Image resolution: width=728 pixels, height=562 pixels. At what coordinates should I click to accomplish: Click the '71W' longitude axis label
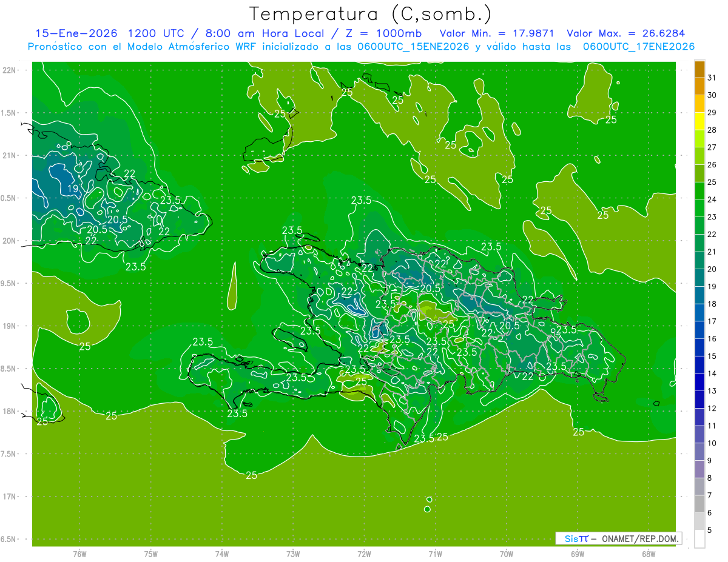[435, 554]
